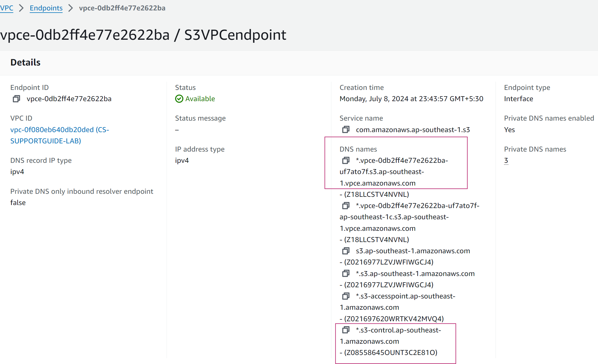Click the s3.ap-southeast-1.amazonaws.com DNS name text
This screenshot has height=364, width=598.
413,251
